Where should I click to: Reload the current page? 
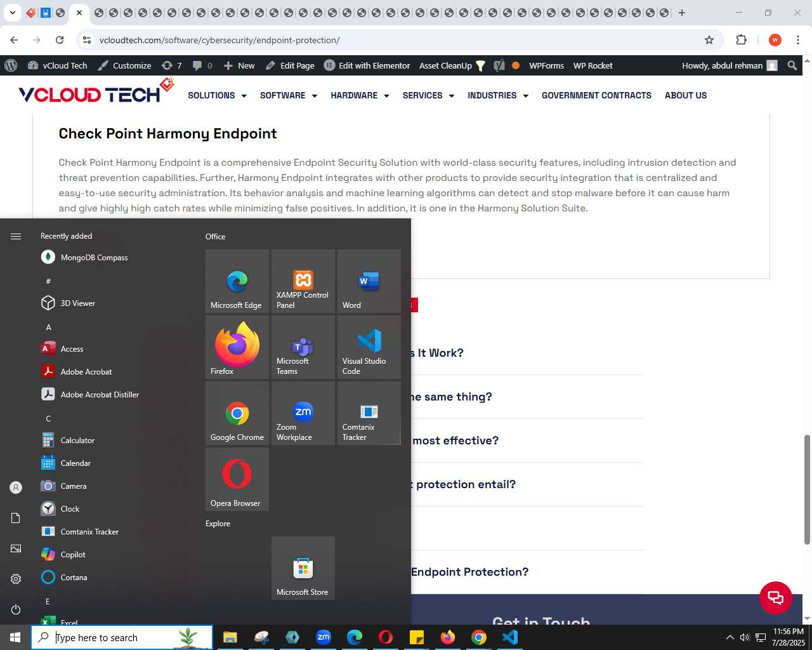coord(60,40)
